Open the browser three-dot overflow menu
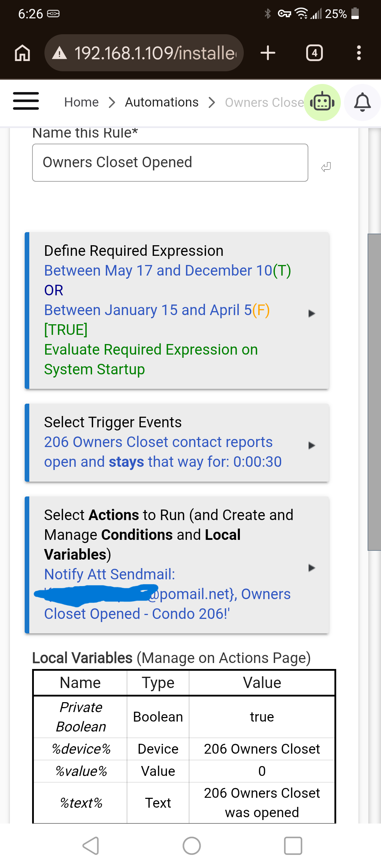The height and width of the screenshot is (868, 381). 359,53
